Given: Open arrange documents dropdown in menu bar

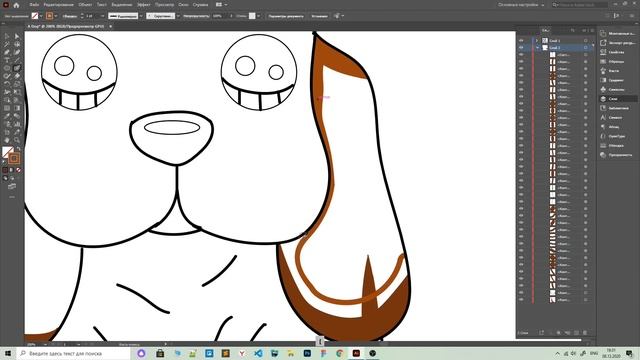Looking at the screenshot, I should point(222,5).
